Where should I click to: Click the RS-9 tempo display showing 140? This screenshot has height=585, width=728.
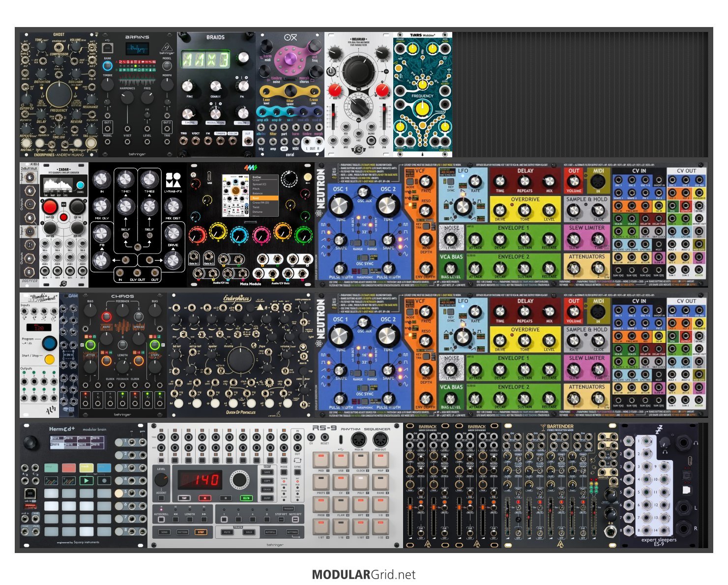click(199, 480)
